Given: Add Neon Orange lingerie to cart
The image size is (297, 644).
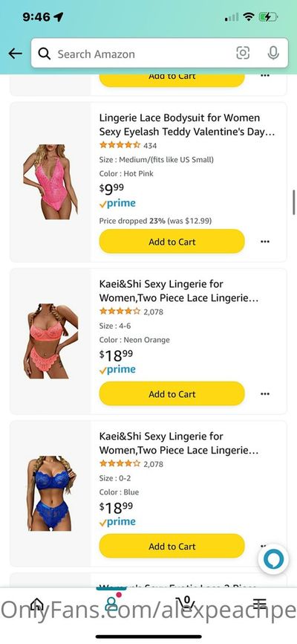Looking at the screenshot, I should point(172,394).
